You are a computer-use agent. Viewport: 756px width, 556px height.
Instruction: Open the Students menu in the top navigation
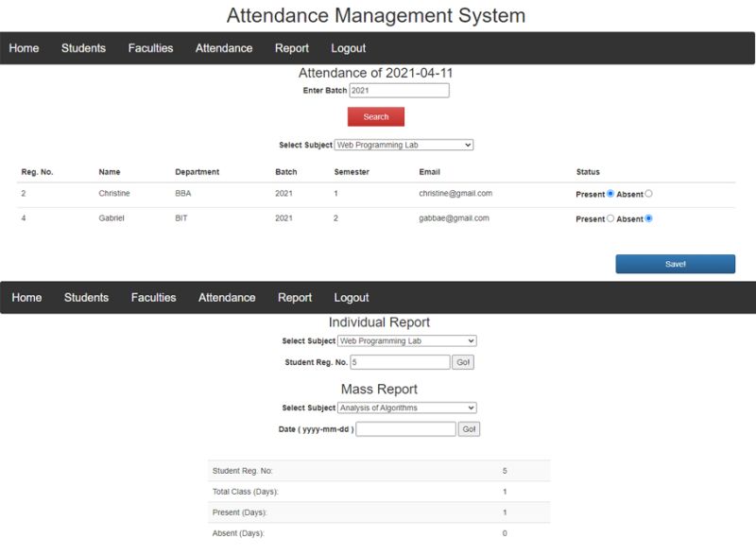(x=83, y=47)
